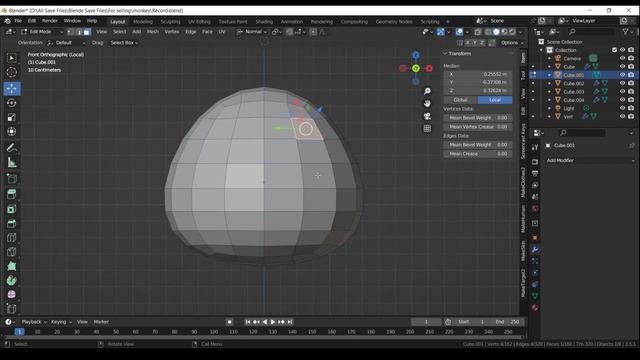The width and height of the screenshot is (640, 360).
Task: Hide Cube.002 with its eye icon
Action: [x=622, y=83]
